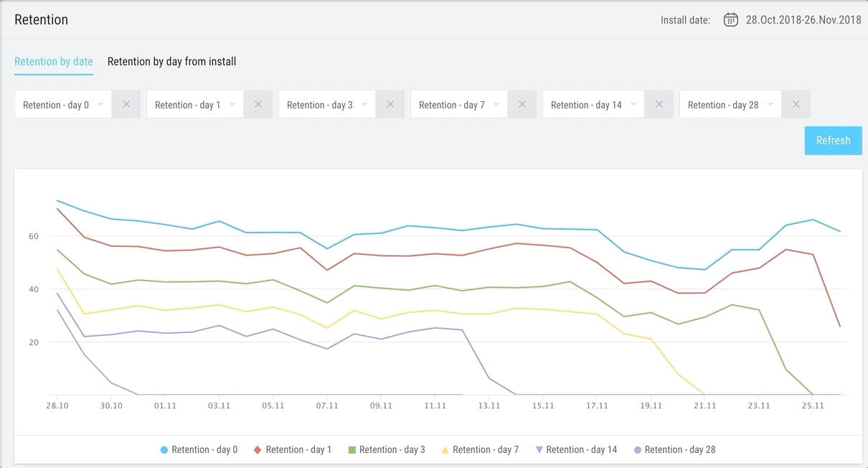Toggle Retention - day 7 legend entry
Image resolution: width=868 pixels, height=468 pixels.
click(x=485, y=450)
